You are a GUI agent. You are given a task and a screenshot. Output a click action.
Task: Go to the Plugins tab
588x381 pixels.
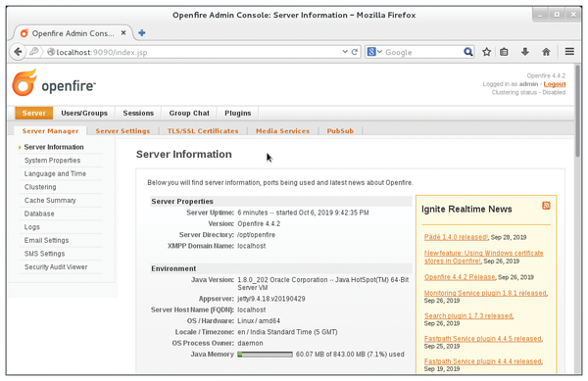click(238, 113)
